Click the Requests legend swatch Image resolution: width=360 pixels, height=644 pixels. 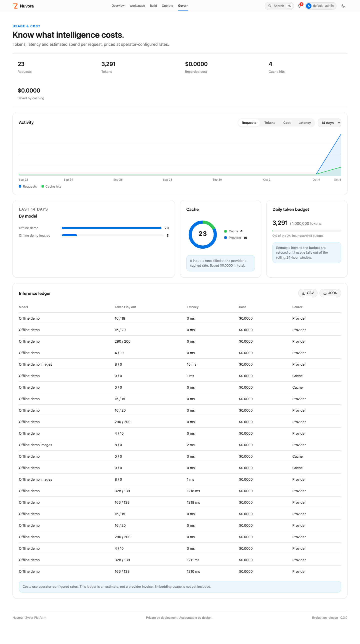pyautogui.click(x=20, y=186)
